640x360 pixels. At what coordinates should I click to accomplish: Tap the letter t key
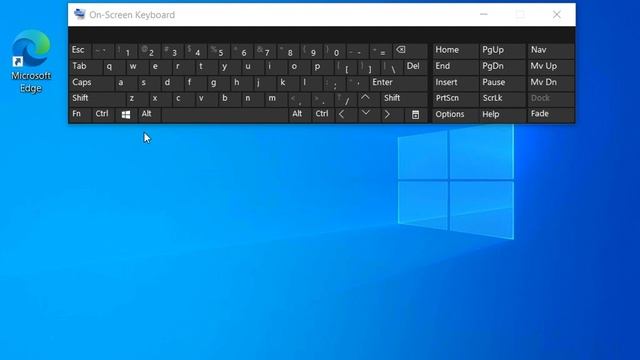(207, 67)
